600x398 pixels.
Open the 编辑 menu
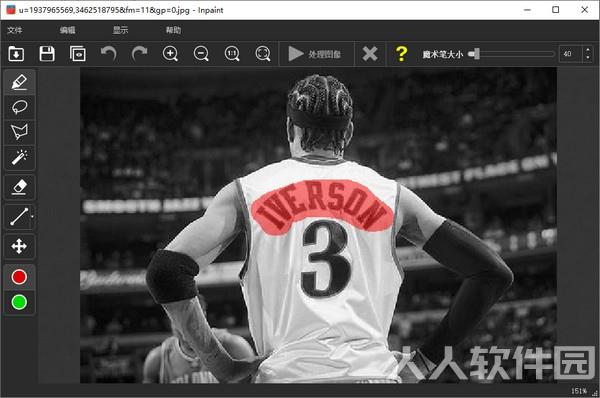click(x=68, y=30)
